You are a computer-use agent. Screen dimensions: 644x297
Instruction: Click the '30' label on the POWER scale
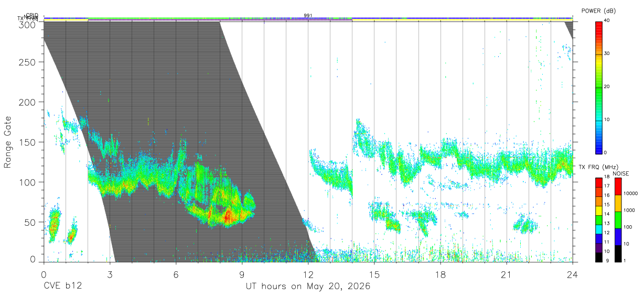[x=608, y=53]
